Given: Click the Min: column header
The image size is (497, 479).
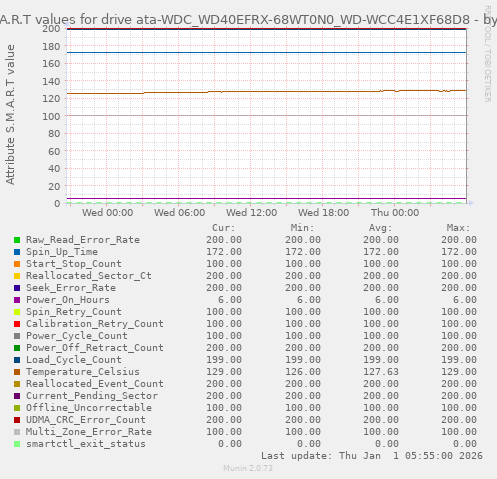Looking at the screenshot, I should coord(303,228).
